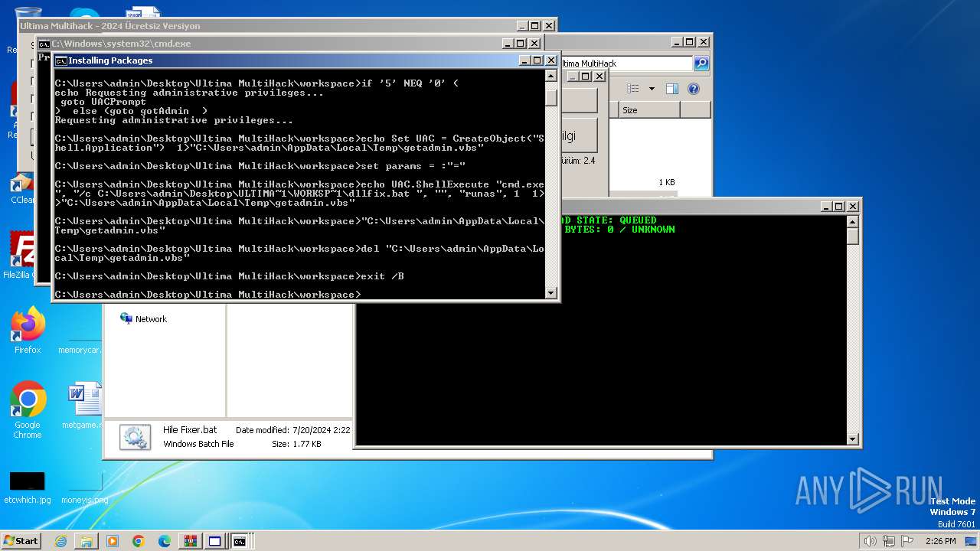Click the 'Windows Batch File' type text
Screen dimensions: 980x551
pyautogui.click(x=198, y=444)
